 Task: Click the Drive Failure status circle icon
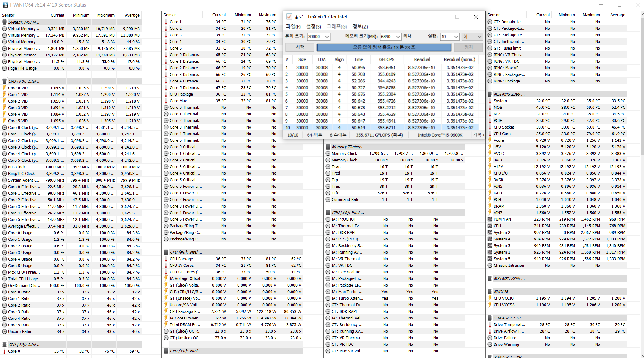click(490, 338)
